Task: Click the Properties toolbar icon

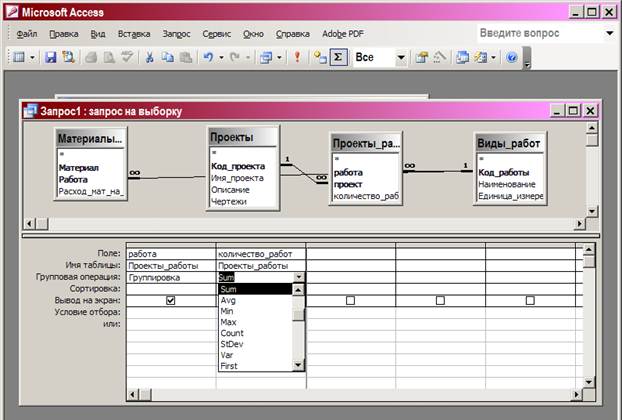Action: tap(421, 58)
